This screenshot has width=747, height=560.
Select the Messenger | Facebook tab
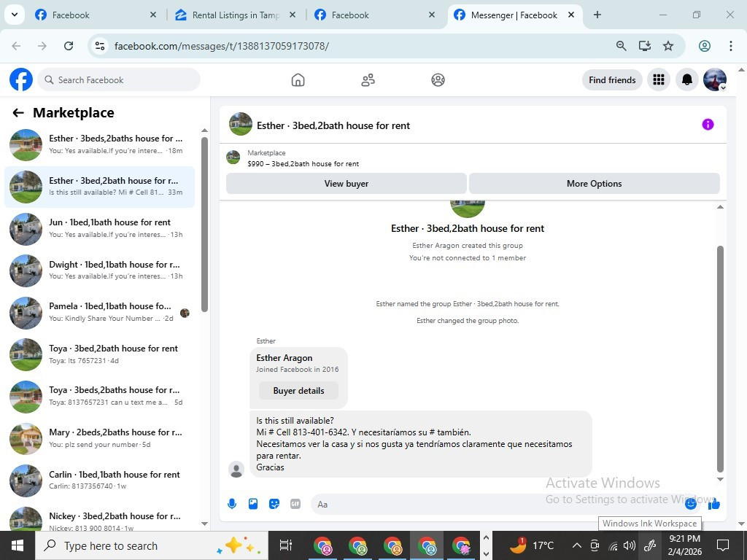click(x=514, y=15)
